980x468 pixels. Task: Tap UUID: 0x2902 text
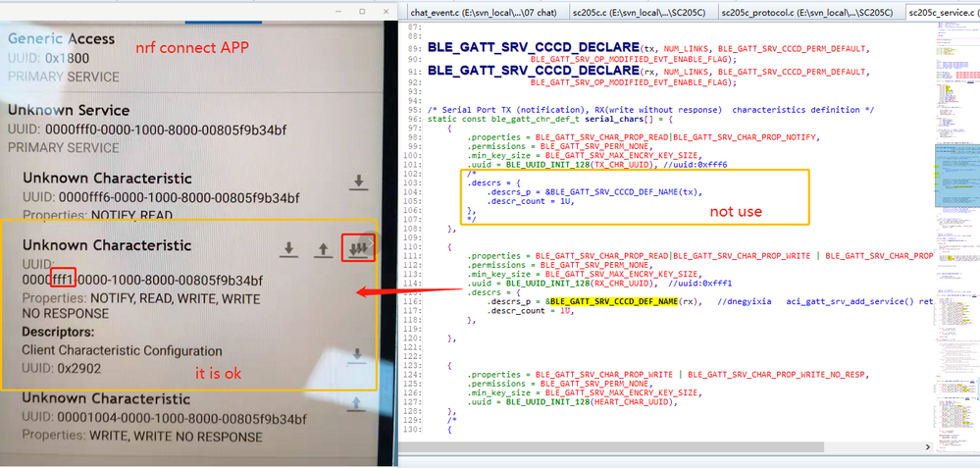(62, 369)
